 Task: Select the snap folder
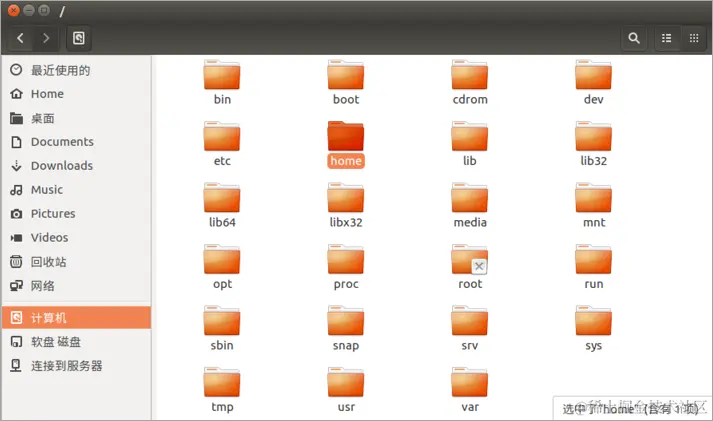coord(346,328)
